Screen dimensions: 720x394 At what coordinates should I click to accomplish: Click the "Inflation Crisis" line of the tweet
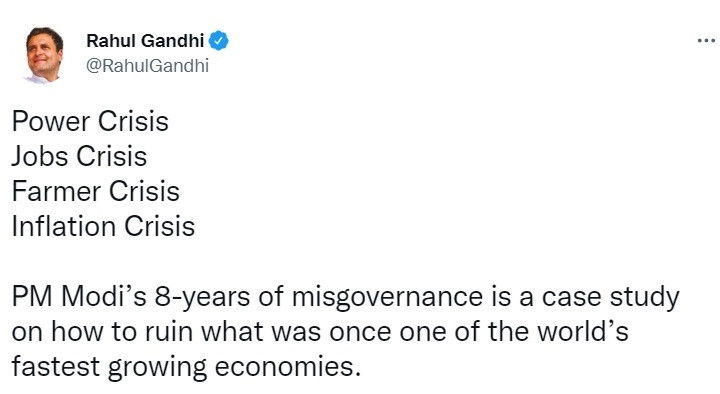103,226
